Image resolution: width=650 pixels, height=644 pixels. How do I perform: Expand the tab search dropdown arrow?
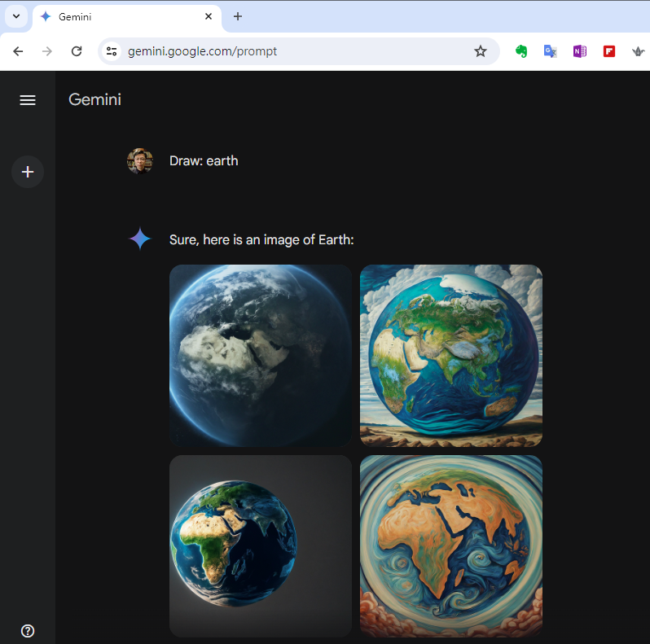coord(16,16)
